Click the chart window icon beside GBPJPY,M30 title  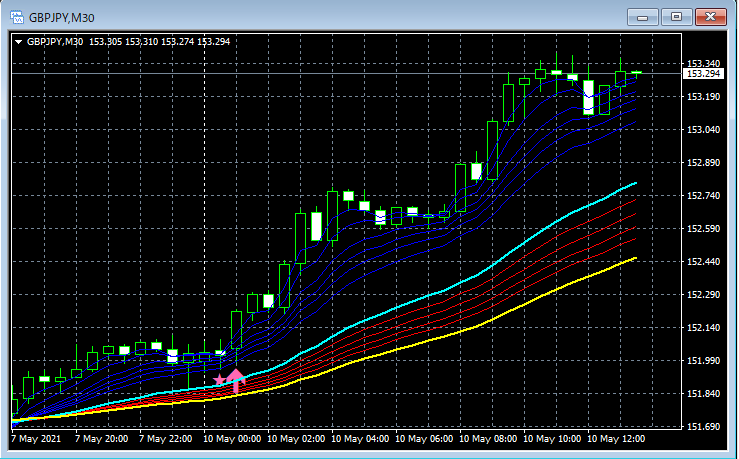[17, 17]
